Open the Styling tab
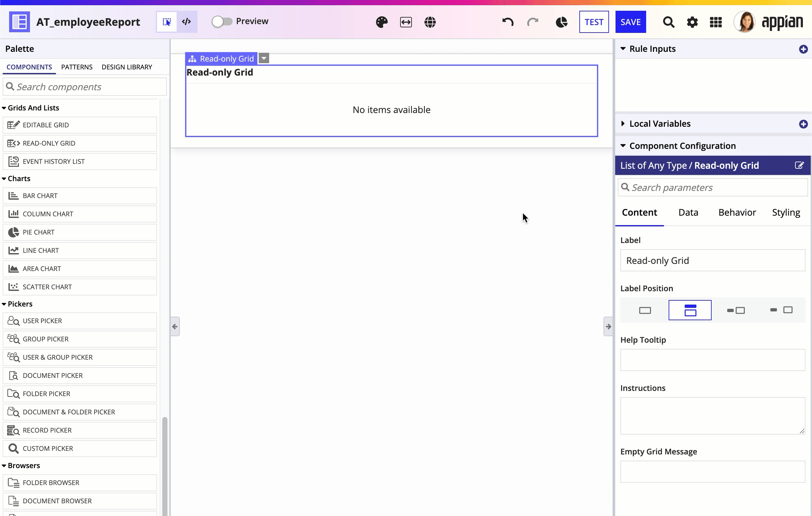The image size is (812, 516). click(786, 212)
